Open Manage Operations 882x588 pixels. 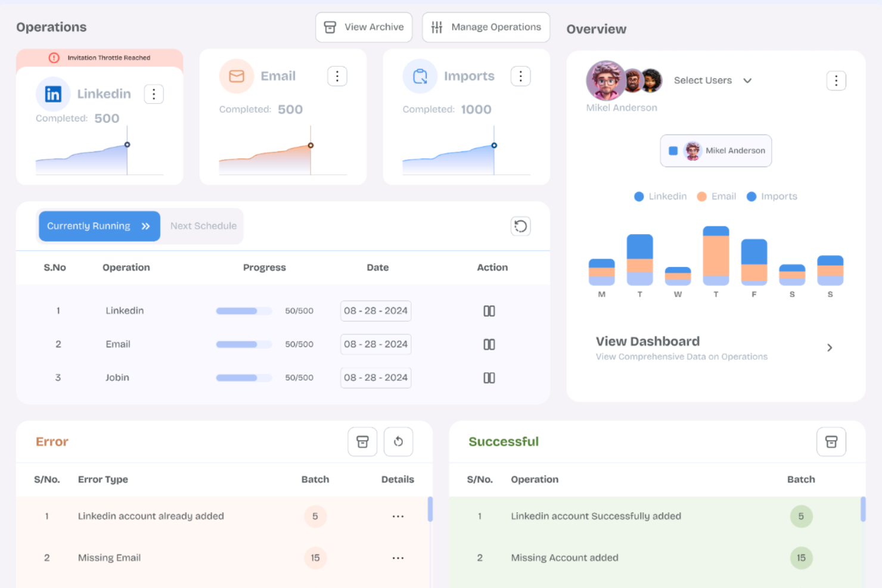[486, 27]
